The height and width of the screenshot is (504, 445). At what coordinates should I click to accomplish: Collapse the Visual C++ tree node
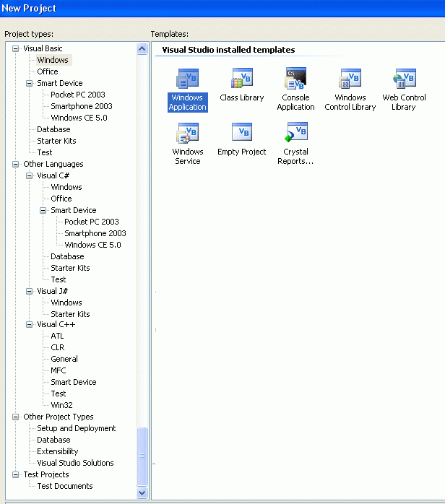coord(30,324)
